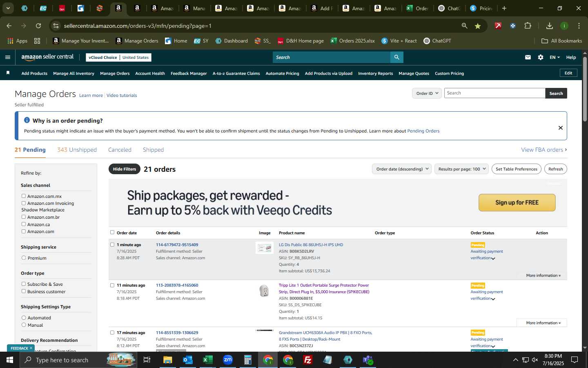Open Zoom from the taskbar
Screen dimensions: 588x368
point(227,360)
